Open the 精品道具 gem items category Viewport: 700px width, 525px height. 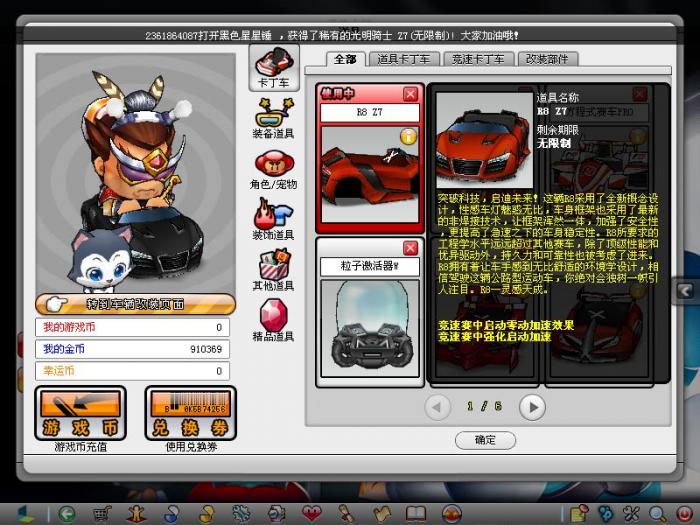pos(274,321)
